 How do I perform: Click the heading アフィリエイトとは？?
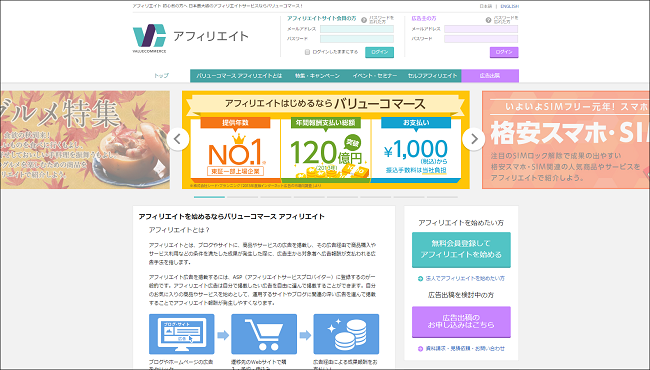coord(179,230)
